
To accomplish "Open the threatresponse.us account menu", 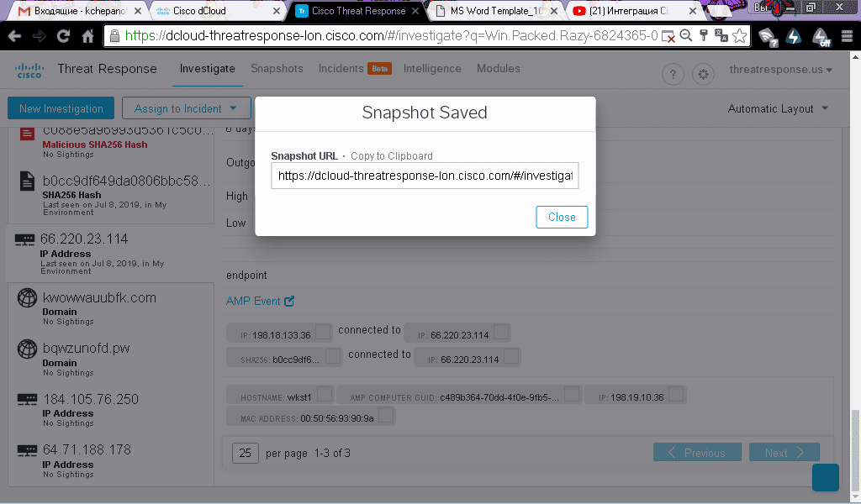I will (780, 70).
